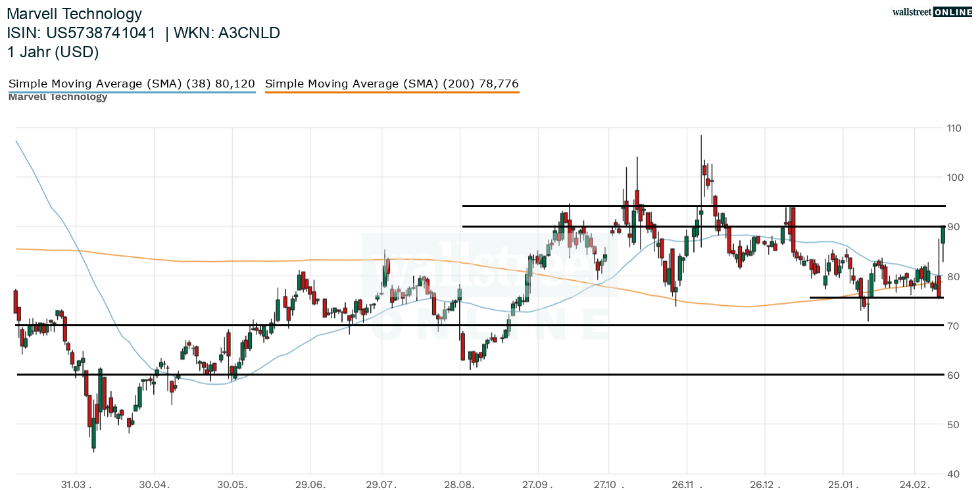Image resolution: width=980 pixels, height=490 pixels.
Task: Click the ISIN US5738741041 text
Action: tap(82, 33)
